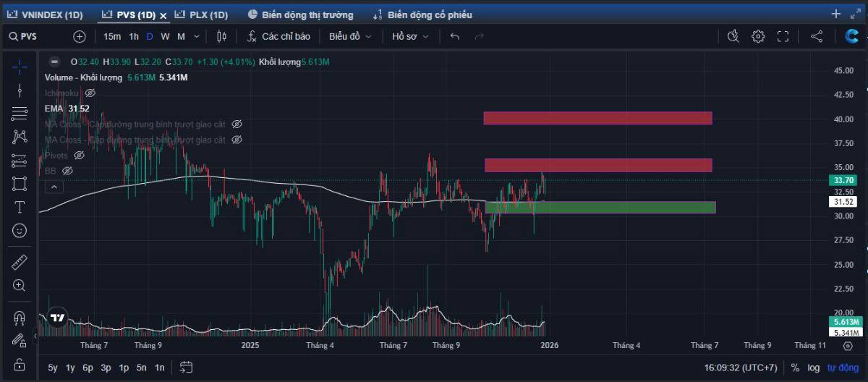
Task: Activate the magnet snap mode
Action: coord(20,318)
